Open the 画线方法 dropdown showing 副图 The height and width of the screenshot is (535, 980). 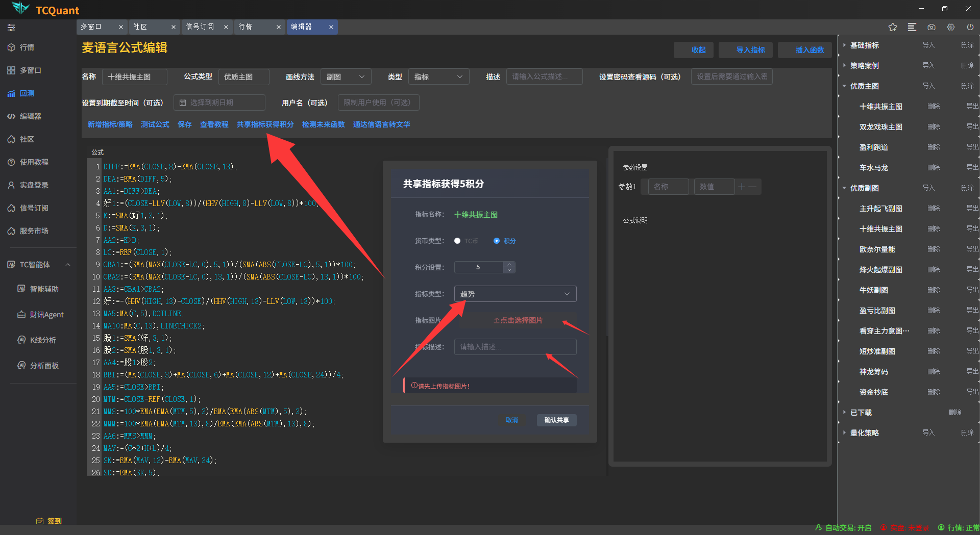coord(345,77)
